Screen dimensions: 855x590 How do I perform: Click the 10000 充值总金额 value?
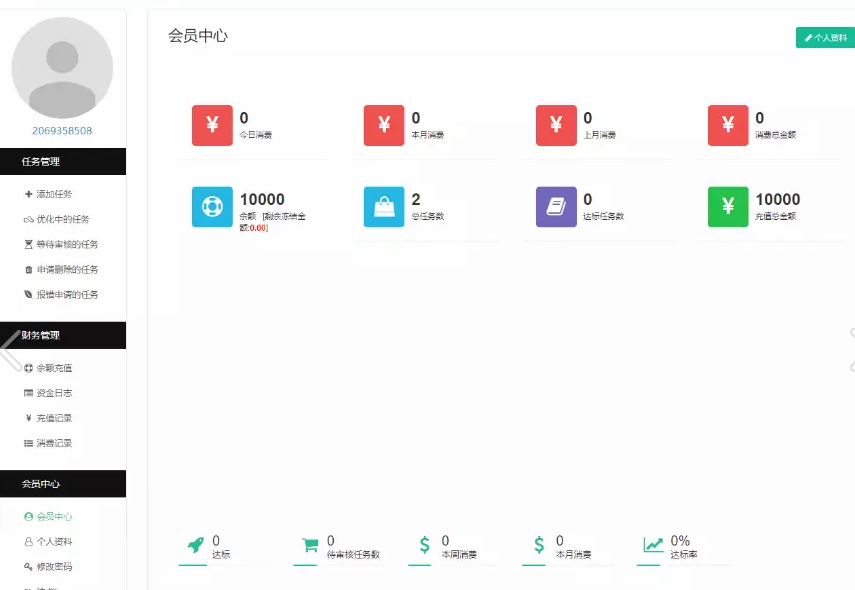(x=778, y=200)
